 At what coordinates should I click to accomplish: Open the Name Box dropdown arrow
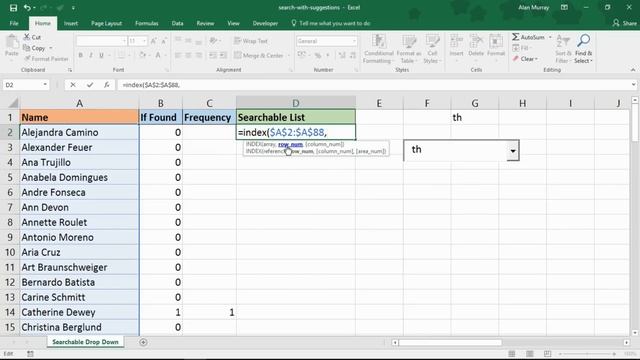point(45,85)
